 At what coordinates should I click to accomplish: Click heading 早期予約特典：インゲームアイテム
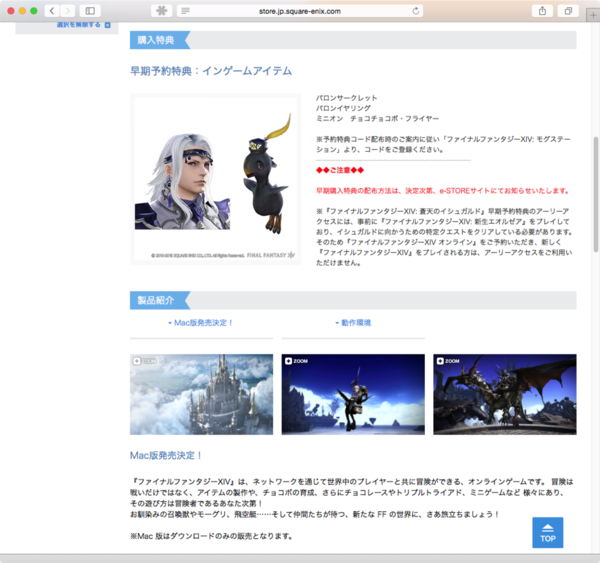click(x=211, y=71)
